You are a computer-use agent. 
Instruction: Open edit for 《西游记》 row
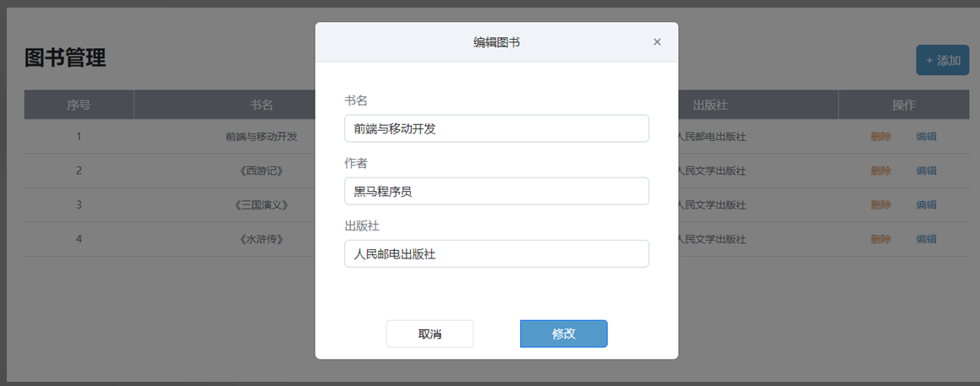[x=926, y=171]
